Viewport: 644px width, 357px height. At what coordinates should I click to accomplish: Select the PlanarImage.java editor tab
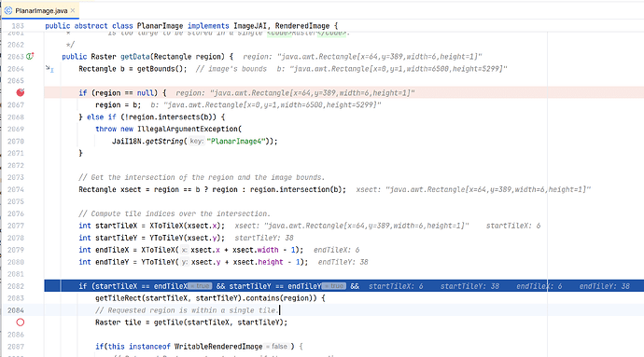[40, 10]
